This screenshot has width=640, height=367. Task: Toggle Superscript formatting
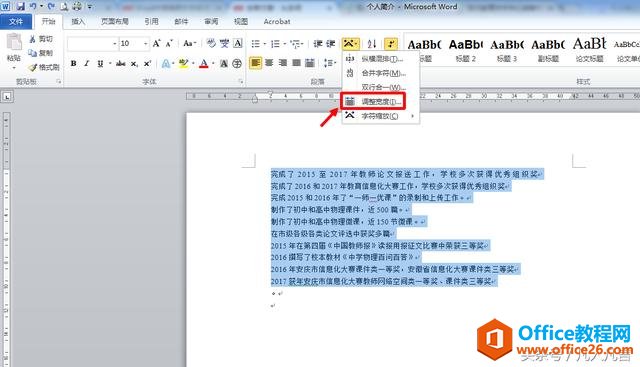[x=147, y=64]
